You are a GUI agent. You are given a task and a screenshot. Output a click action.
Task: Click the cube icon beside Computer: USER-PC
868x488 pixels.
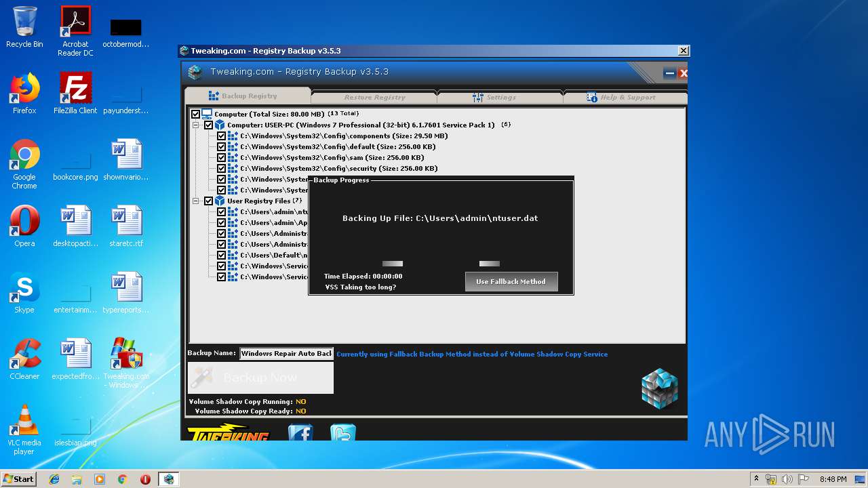tap(220, 125)
